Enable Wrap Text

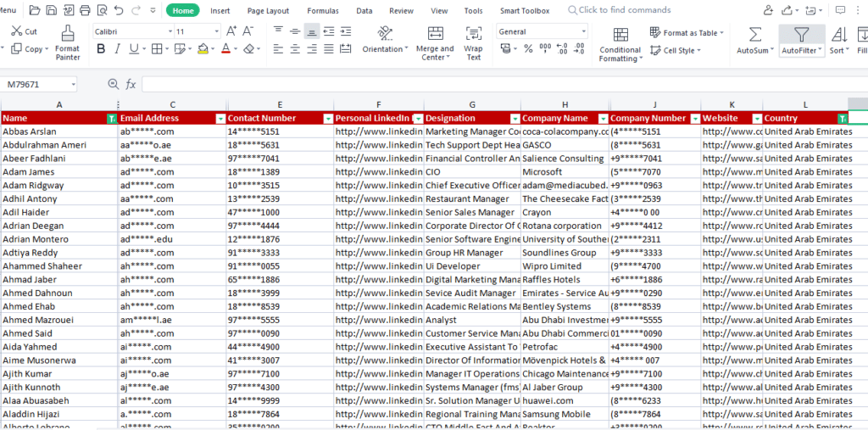point(473,43)
